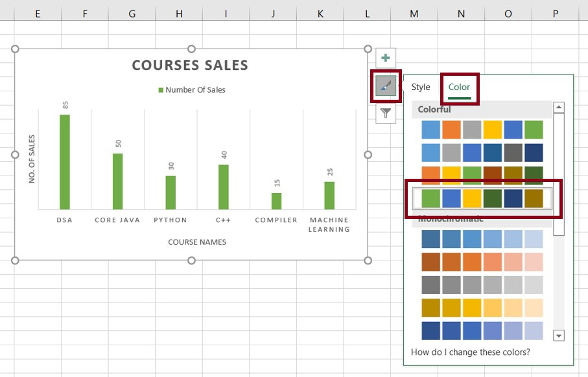Viewport: 588px width, 377px height.
Task: Click the chart's left-middle resize handle
Action: point(15,155)
